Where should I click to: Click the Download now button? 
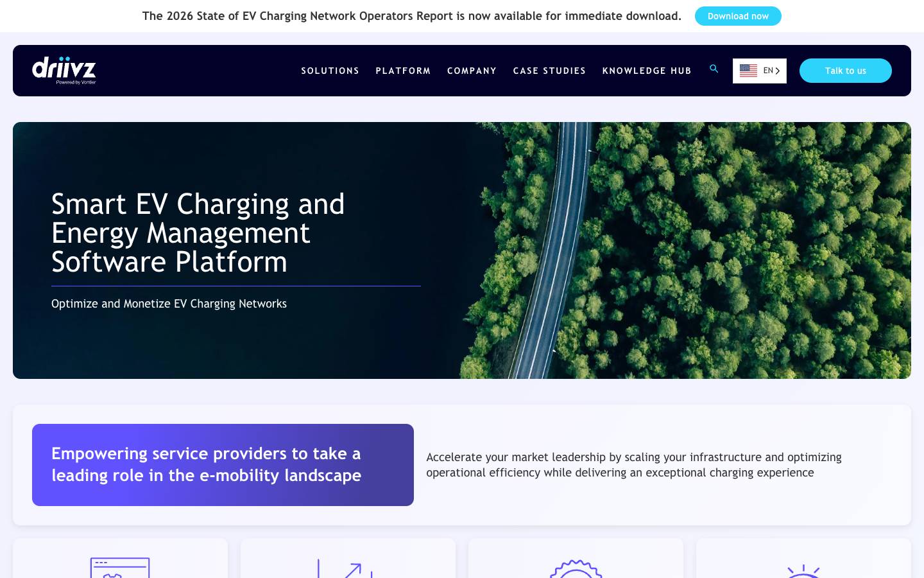(738, 16)
